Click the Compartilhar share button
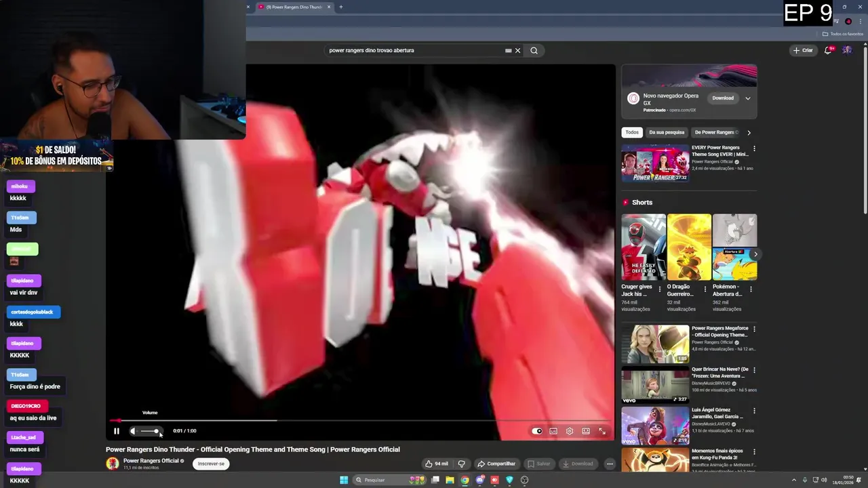Viewport: 868px width, 488px height. (x=496, y=464)
